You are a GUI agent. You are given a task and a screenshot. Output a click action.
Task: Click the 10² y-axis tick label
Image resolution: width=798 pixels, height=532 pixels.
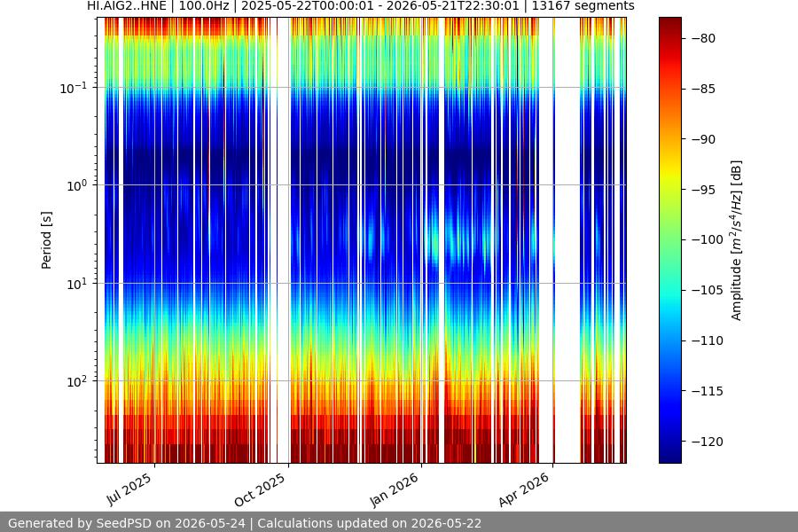pyautogui.click(x=77, y=381)
